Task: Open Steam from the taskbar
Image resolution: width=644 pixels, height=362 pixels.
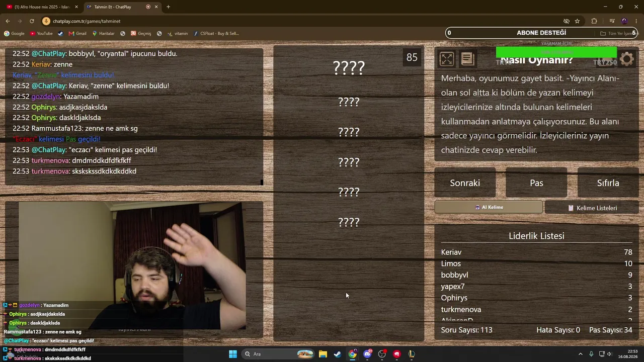Action: coord(338,354)
